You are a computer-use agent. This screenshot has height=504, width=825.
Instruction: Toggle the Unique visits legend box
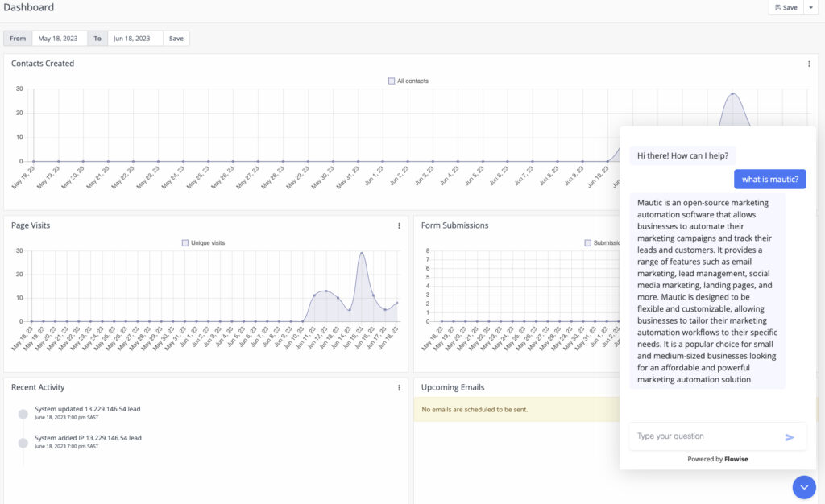[185, 243]
